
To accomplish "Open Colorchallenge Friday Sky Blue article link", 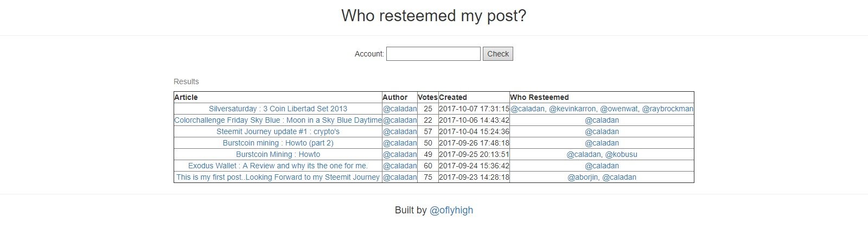I will 278,120.
